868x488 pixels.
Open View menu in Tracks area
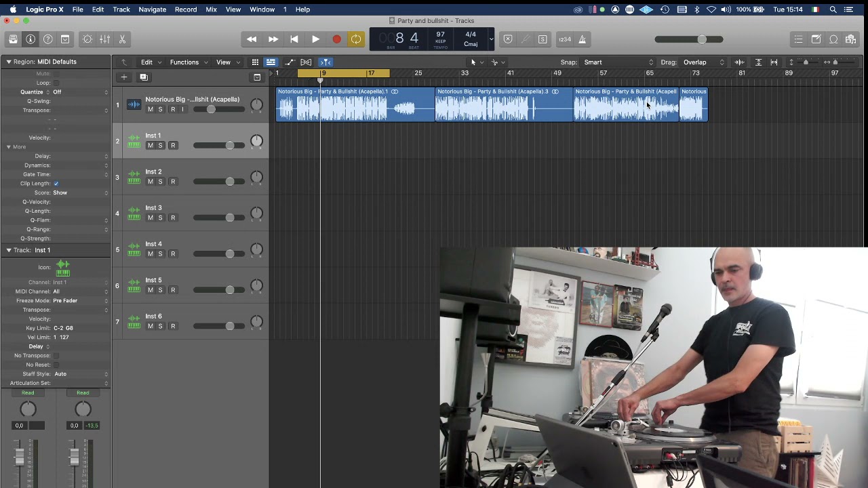(227, 62)
